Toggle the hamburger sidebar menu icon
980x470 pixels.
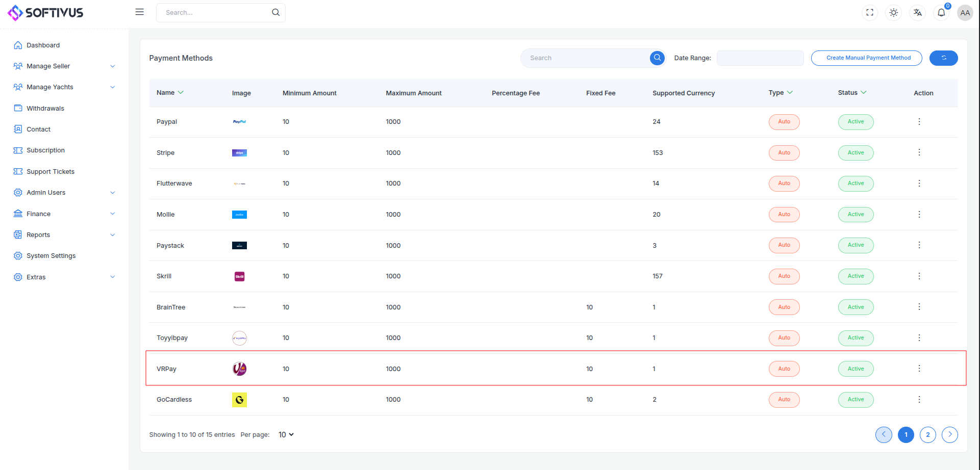(x=139, y=12)
